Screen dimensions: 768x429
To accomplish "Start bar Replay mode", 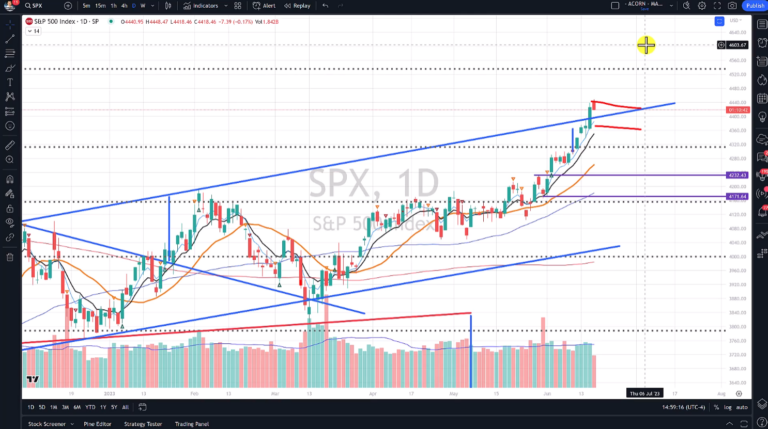I will point(298,5).
